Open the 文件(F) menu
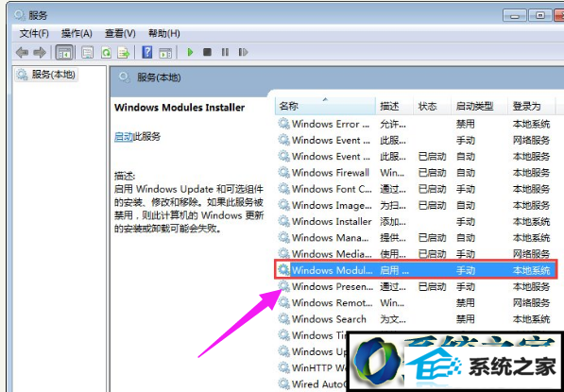This screenshot has width=564, height=392. coord(34,33)
